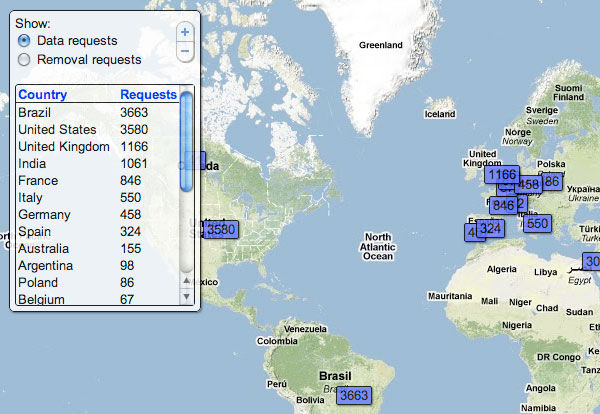Select the Spain row in the list
This screenshot has height=414, width=600.
[97, 231]
